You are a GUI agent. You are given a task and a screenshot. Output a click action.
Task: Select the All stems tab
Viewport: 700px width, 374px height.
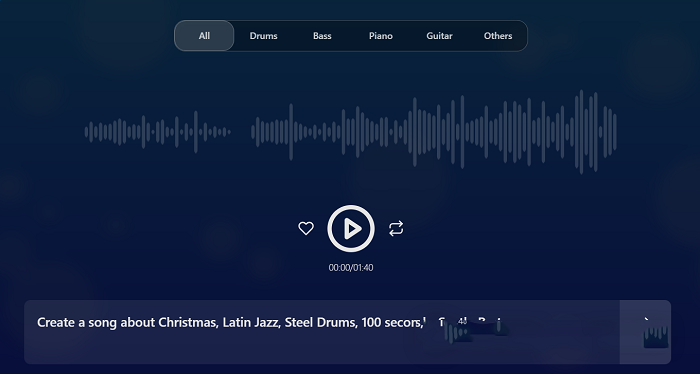(x=204, y=36)
